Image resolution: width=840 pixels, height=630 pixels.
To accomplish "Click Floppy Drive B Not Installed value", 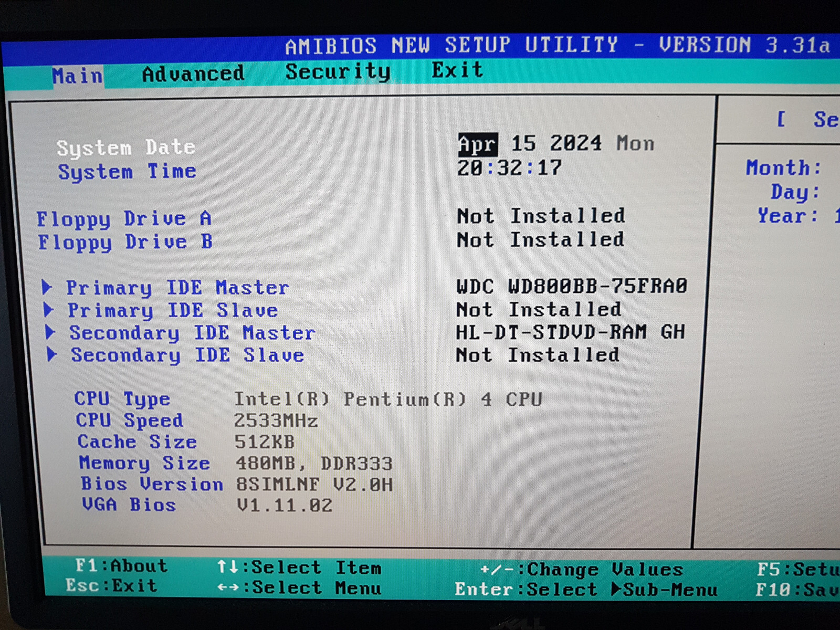I will 540,240.
